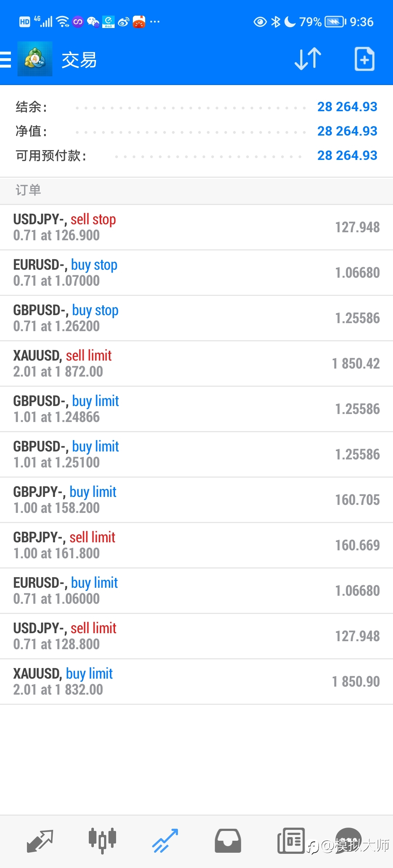Screen dimensions: 393x868
Task: Tap the balance value 28 264.93
Action: [x=347, y=107]
